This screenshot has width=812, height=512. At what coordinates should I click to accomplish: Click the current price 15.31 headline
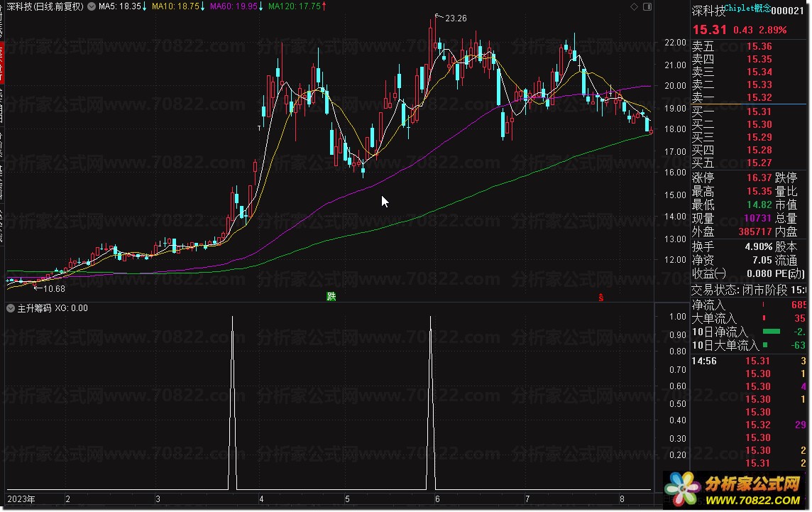click(x=710, y=30)
